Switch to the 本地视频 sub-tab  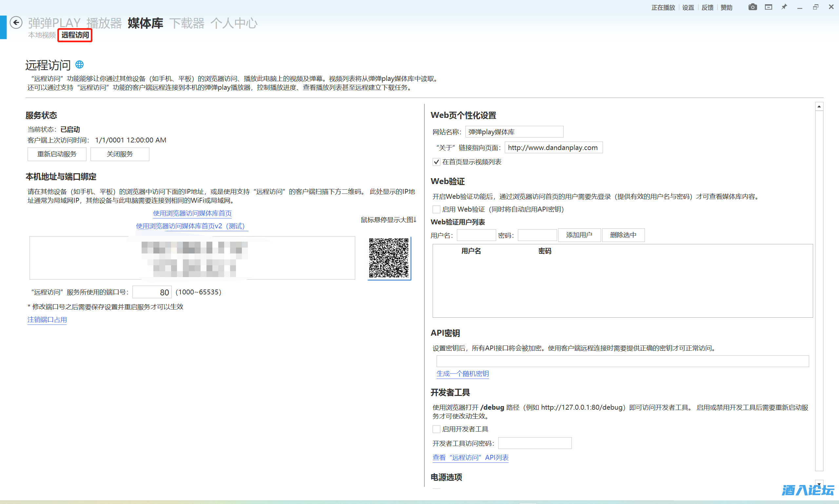(42, 35)
